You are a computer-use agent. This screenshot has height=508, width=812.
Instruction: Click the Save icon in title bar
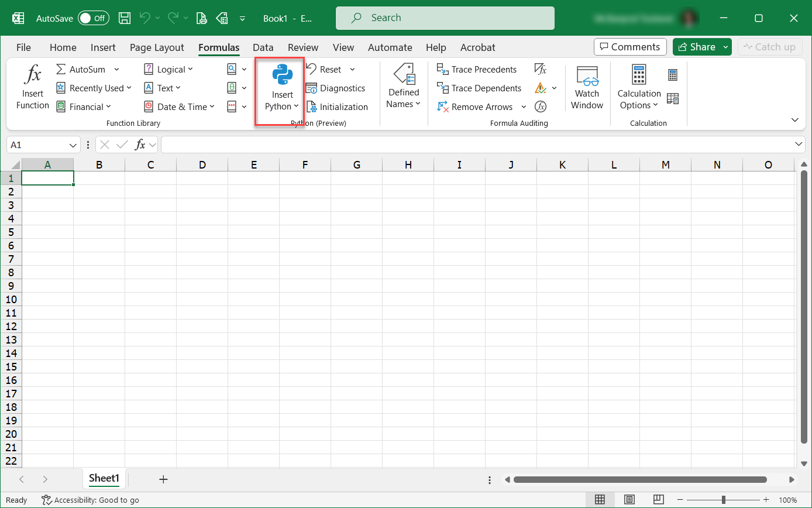125,18
